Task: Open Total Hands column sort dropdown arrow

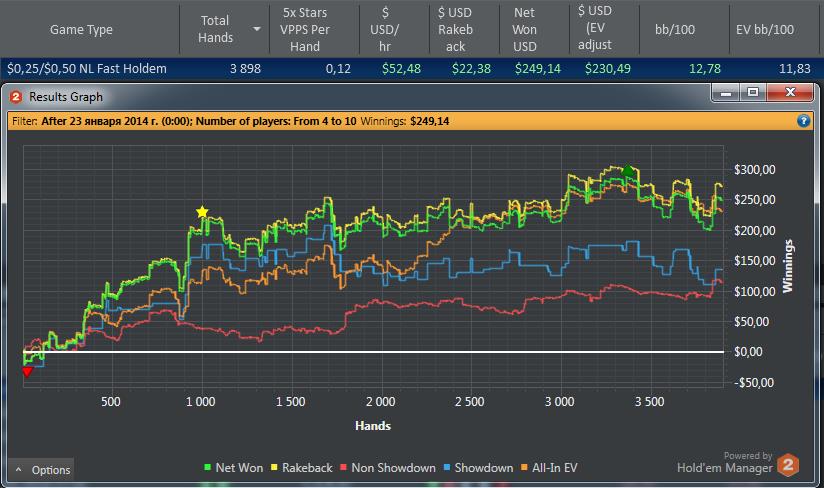Action: pyautogui.click(x=257, y=29)
